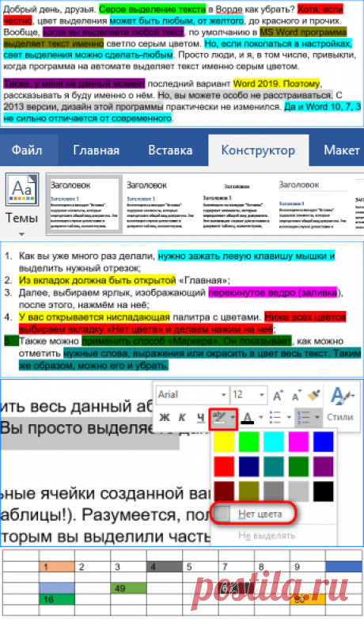Expand the highlight color dropdown arrow
The image size is (364, 619).
233,417
